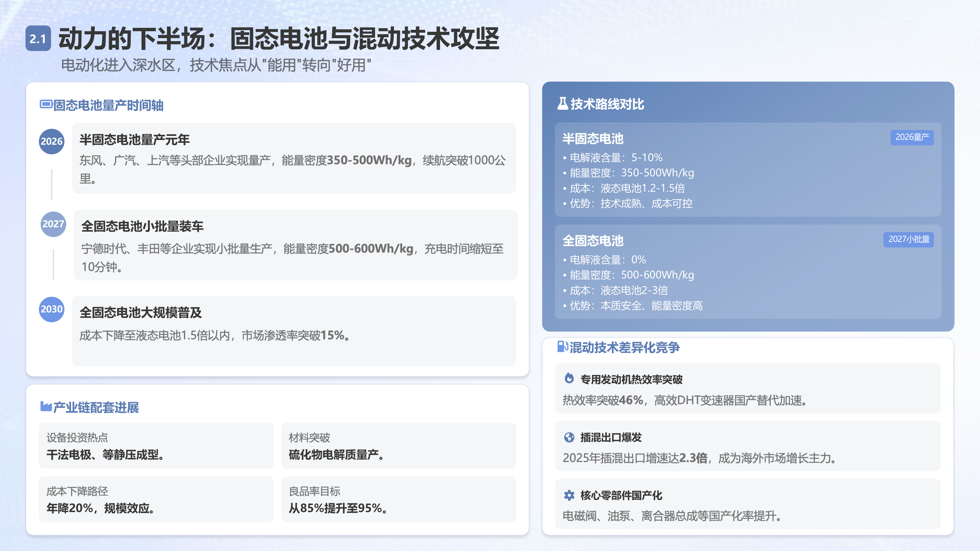This screenshot has height=551, width=980.
Task: Click the gear icon beside 核心零部件国产化
Action: pos(569,495)
